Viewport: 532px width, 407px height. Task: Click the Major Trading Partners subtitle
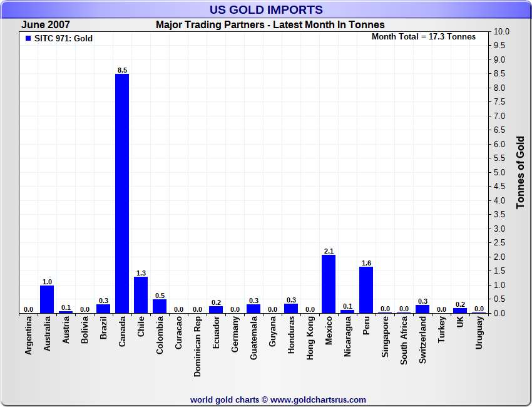pyautogui.click(x=270, y=25)
